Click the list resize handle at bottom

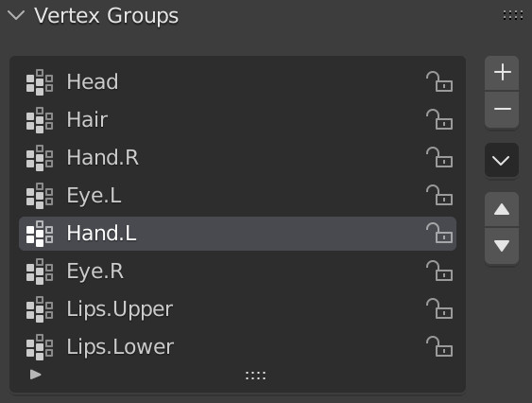255,376
